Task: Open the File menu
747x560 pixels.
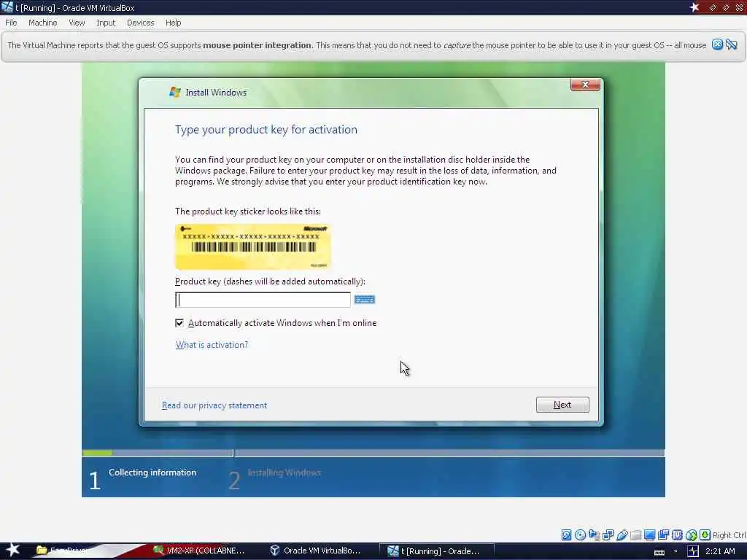Action: tap(11, 23)
